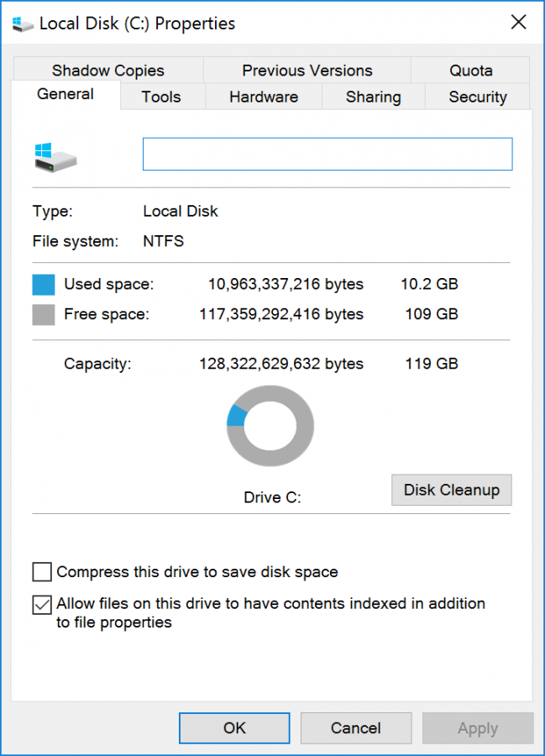
Task: Cancel the properties dialog
Action: click(355, 727)
